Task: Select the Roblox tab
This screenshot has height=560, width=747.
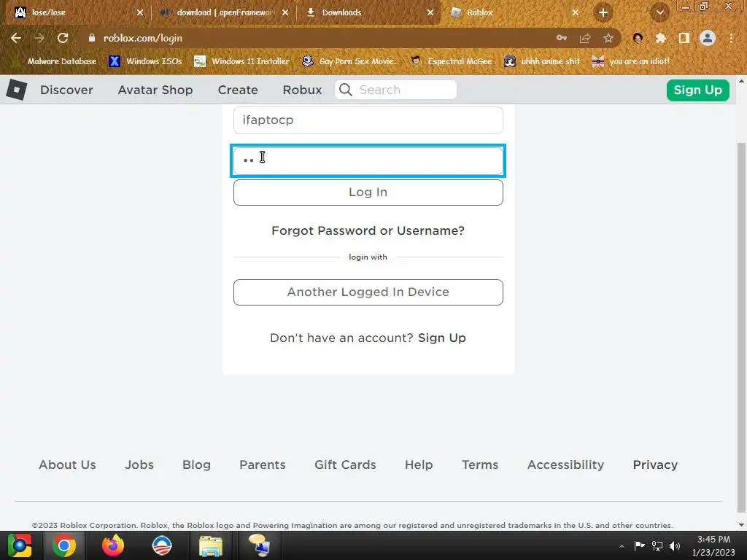Action: [513, 12]
